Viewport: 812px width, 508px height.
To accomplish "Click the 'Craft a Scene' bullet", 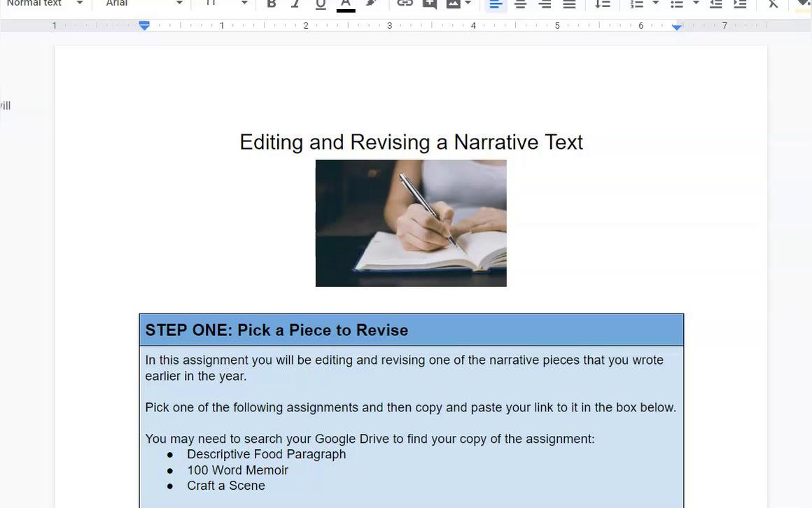I will pyautogui.click(x=226, y=486).
